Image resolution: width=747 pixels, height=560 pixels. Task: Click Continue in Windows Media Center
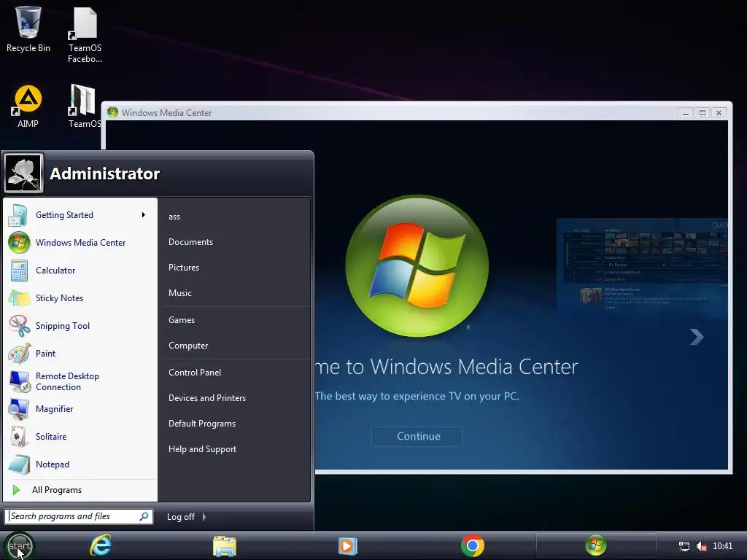[x=417, y=436]
